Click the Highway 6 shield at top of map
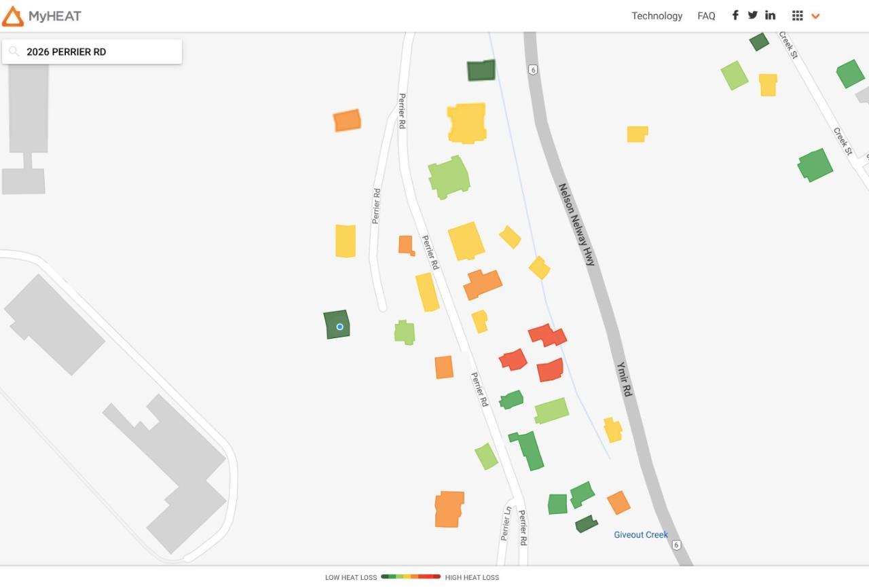869x588 pixels. coord(534,70)
